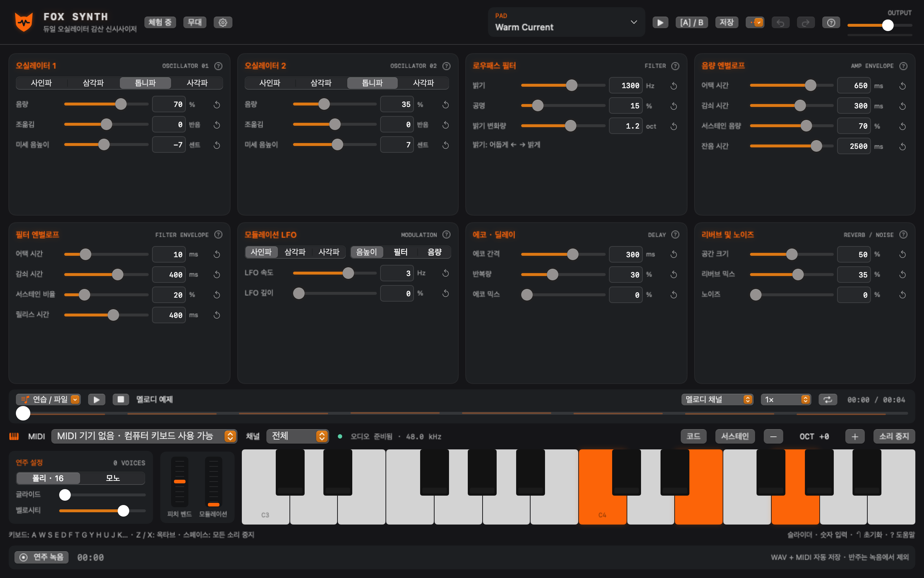Switch play mode to 모노

point(113,478)
